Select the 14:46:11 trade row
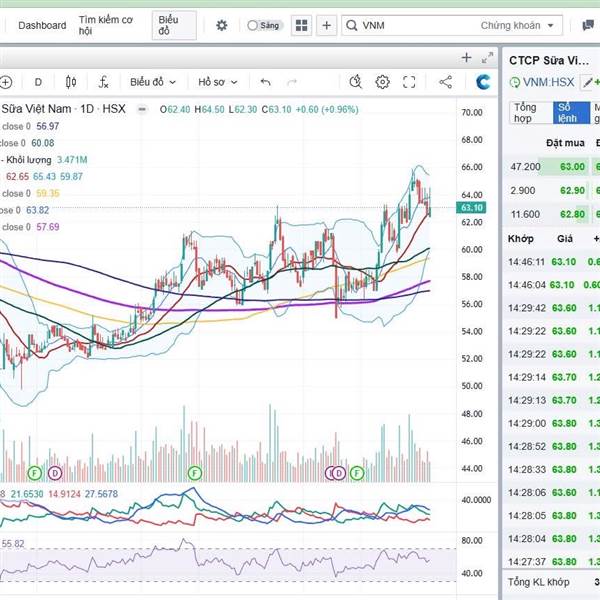This screenshot has width=600, height=600. click(x=551, y=262)
